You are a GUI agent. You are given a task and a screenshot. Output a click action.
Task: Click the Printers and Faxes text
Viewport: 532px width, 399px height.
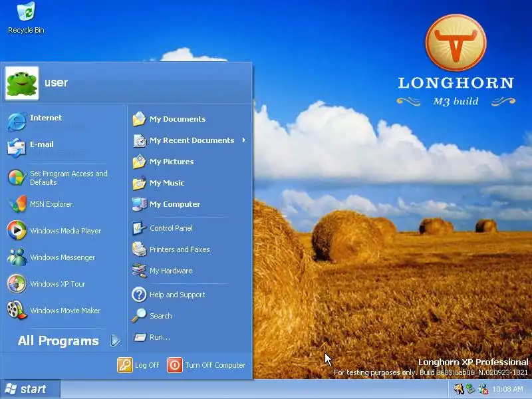pos(180,249)
